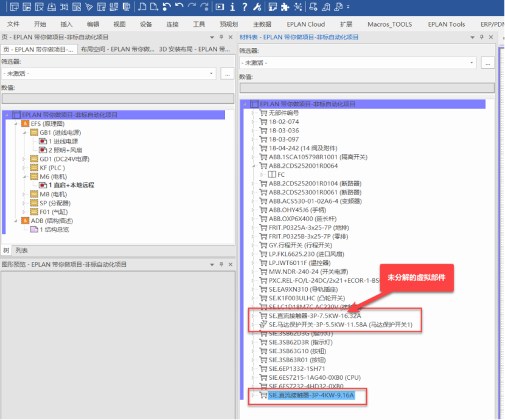Switch to the 列表 view tab
This screenshot has width=505, height=420.
coord(21,250)
